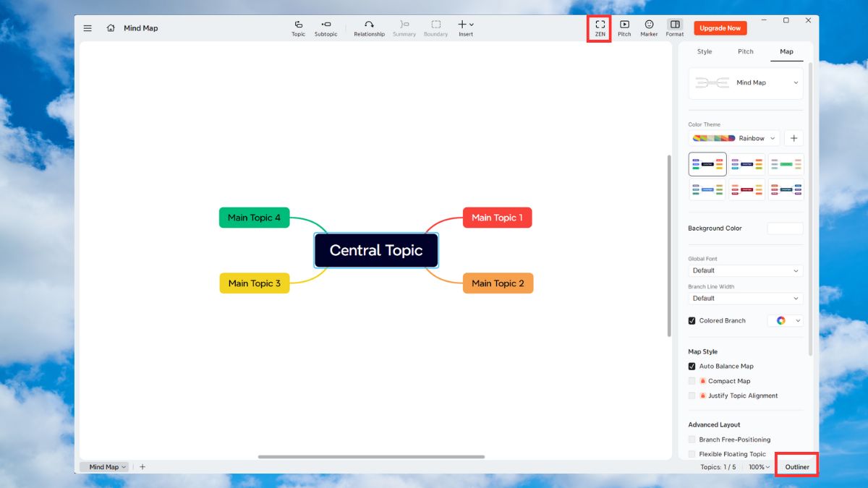Image resolution: width=868 pixels, height=488 pixels.
Task: Choose the Summary tool
Action: (404, 28)
